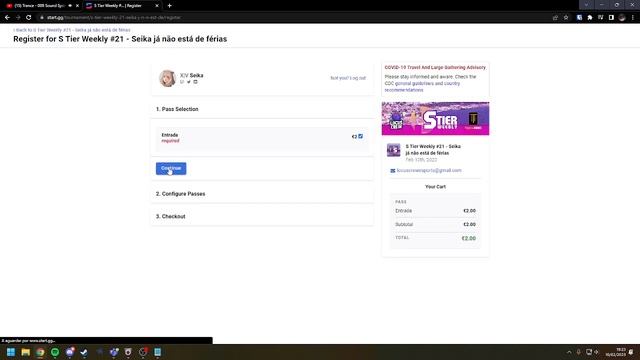This screenshot has width=640, height=360.
Task: Open the tab search chevron
Action: [586, 5]
